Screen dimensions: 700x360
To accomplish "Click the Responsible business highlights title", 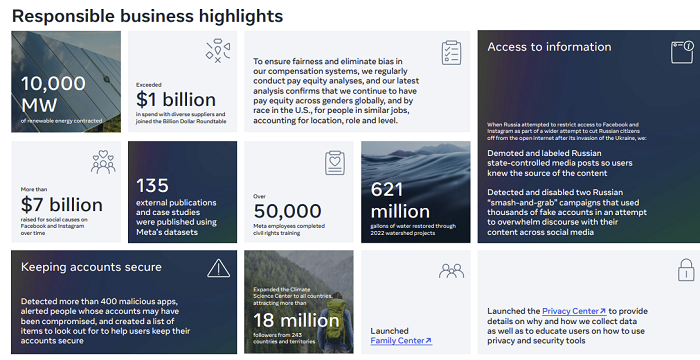I will click(147, 16).
